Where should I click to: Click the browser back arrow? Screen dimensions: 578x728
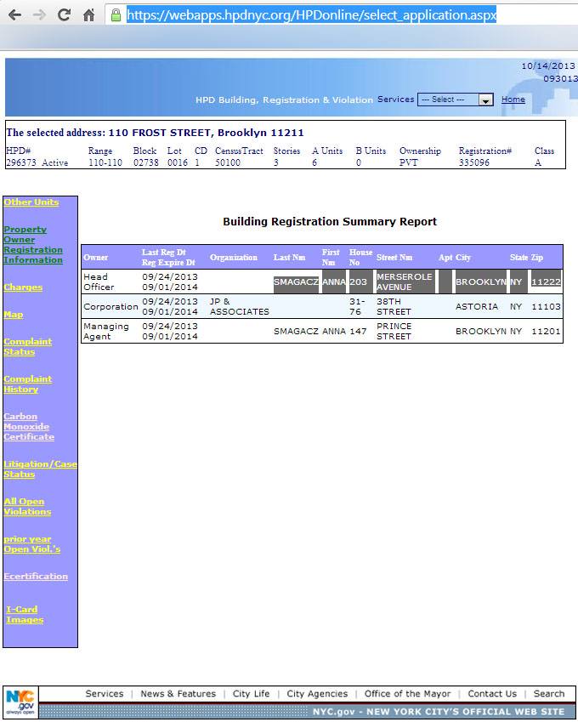point(14,15)
